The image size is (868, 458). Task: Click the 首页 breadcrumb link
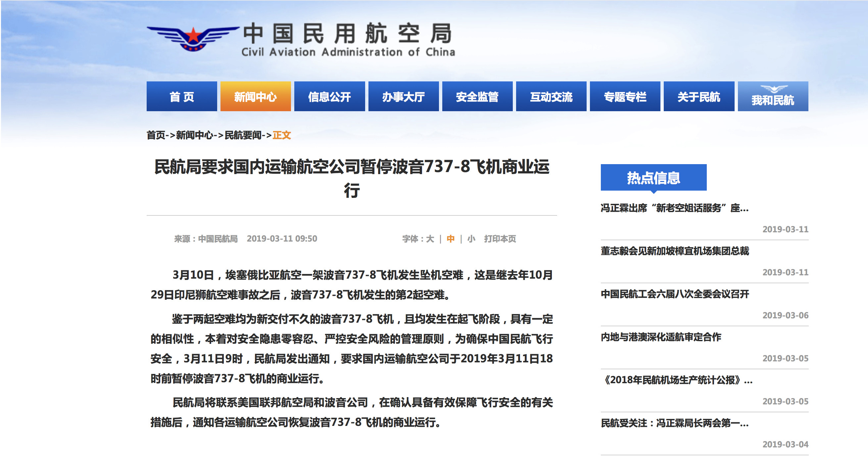[156, 135]
